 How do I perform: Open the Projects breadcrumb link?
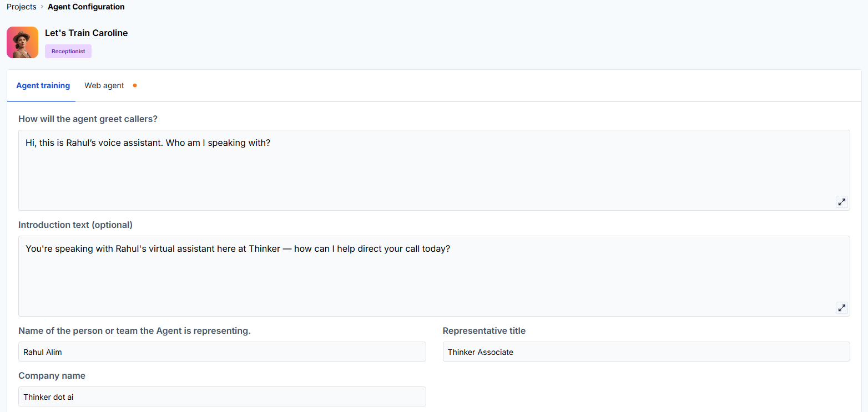(22, 7)
